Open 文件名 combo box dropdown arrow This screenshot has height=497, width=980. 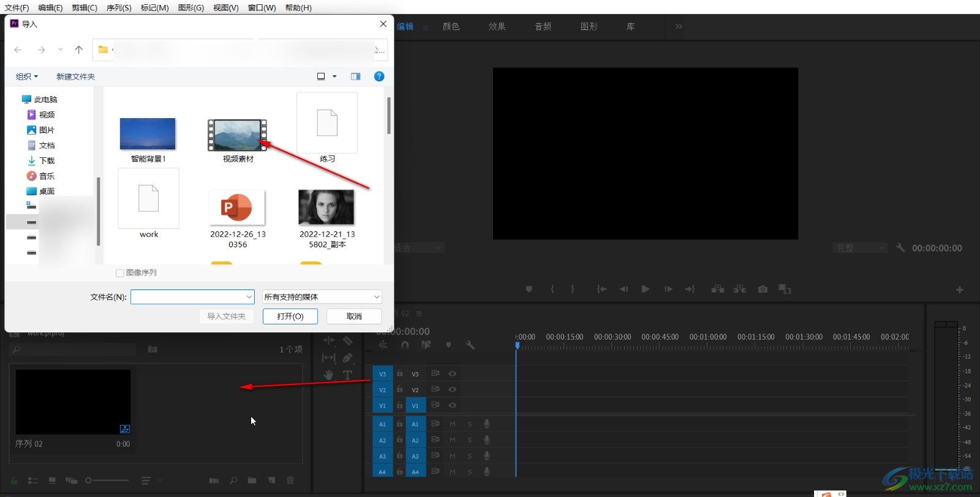click(249, 297)
